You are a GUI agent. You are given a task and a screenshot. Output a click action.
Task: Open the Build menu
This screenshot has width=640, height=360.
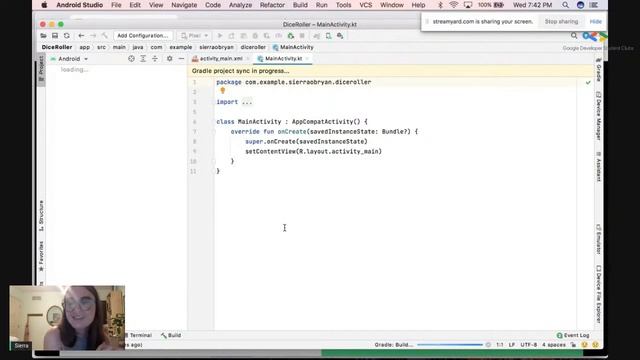click(x=300, y=5)
